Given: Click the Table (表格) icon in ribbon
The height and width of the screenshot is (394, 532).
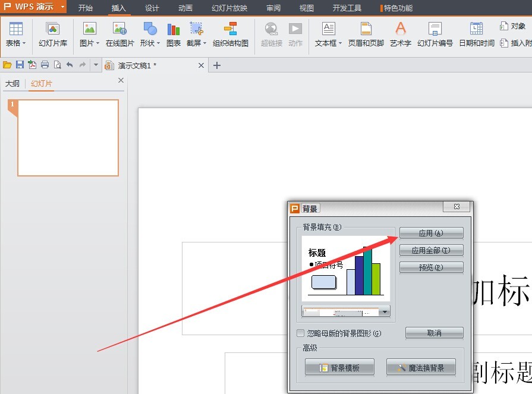Looking at the screenshot, I should [x=15, y=34].
